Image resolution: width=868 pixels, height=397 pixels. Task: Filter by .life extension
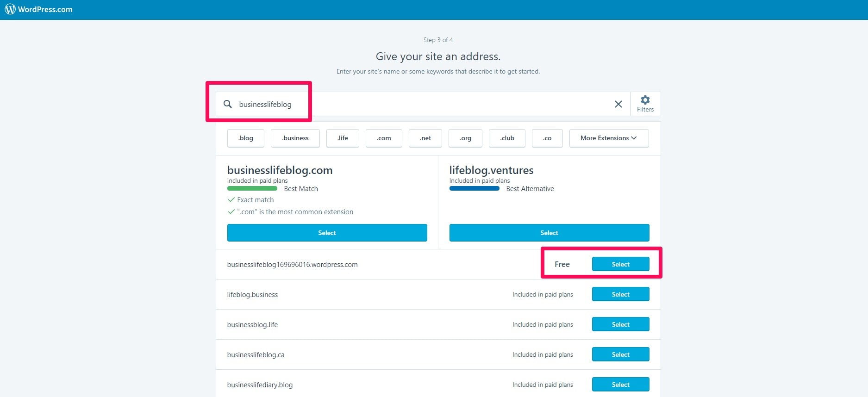343,138
